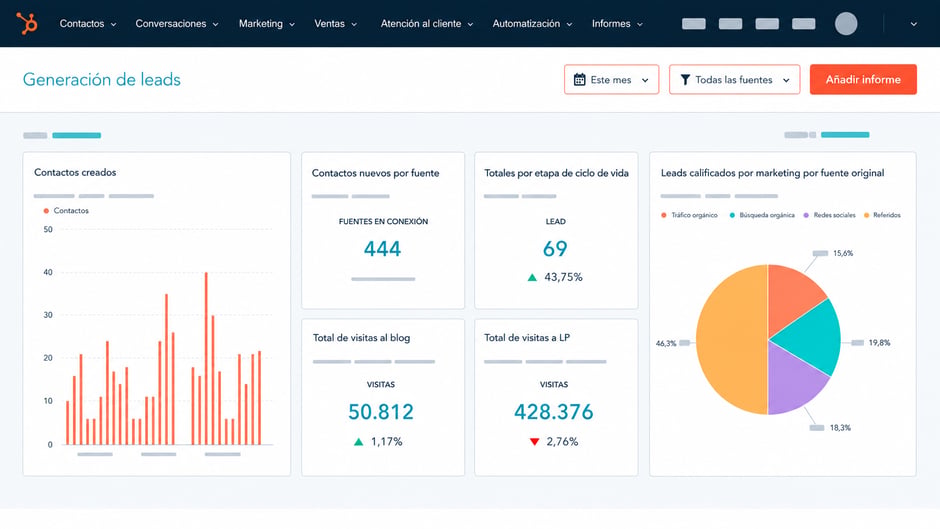The height and width of the screenshot is (529, 940).
Task: Click the 1,17% change value
Action: (386, 442)
